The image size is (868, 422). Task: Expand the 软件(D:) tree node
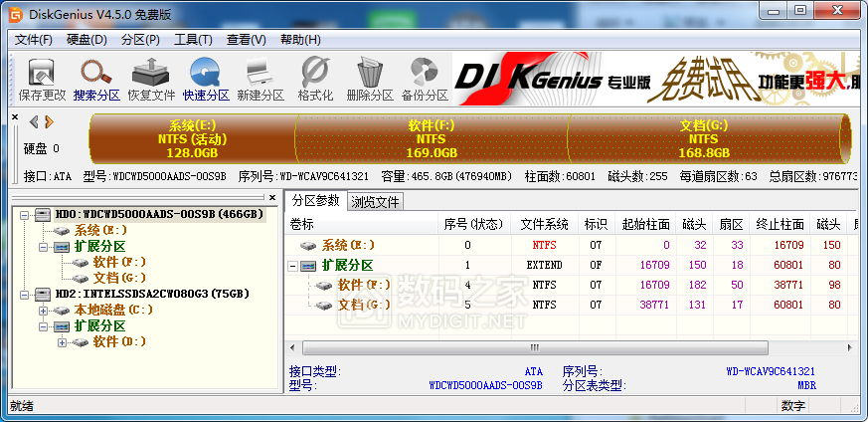(x=62, y=342)
